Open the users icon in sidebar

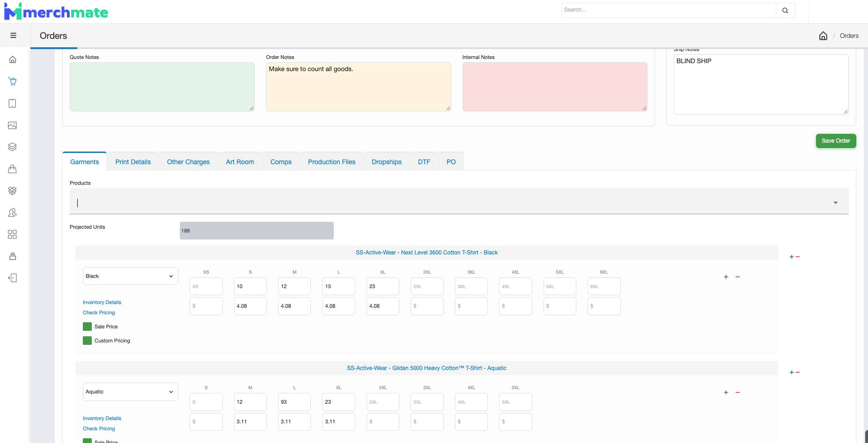coord(13,212)
